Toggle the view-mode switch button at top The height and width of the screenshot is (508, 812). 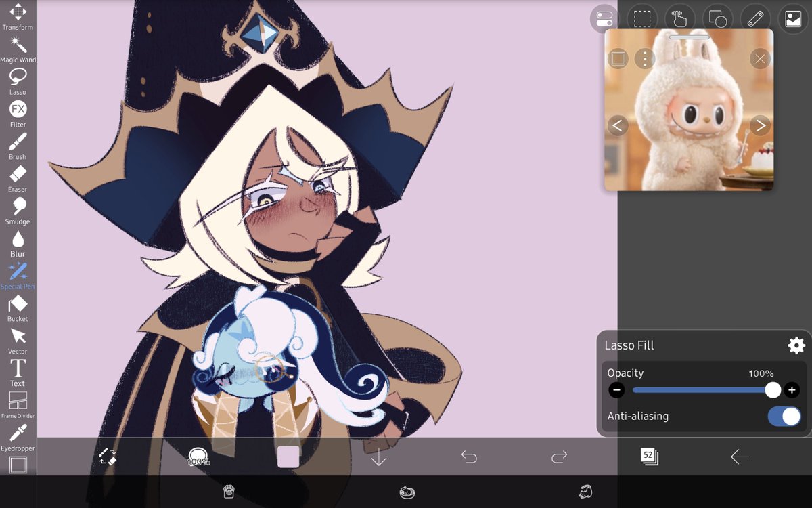[604, 18]
